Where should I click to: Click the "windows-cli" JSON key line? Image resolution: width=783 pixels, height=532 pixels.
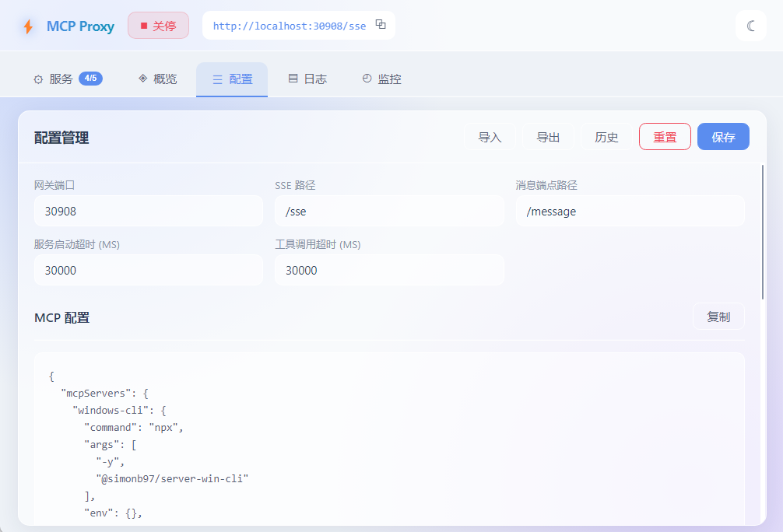(x=119, y=410)
